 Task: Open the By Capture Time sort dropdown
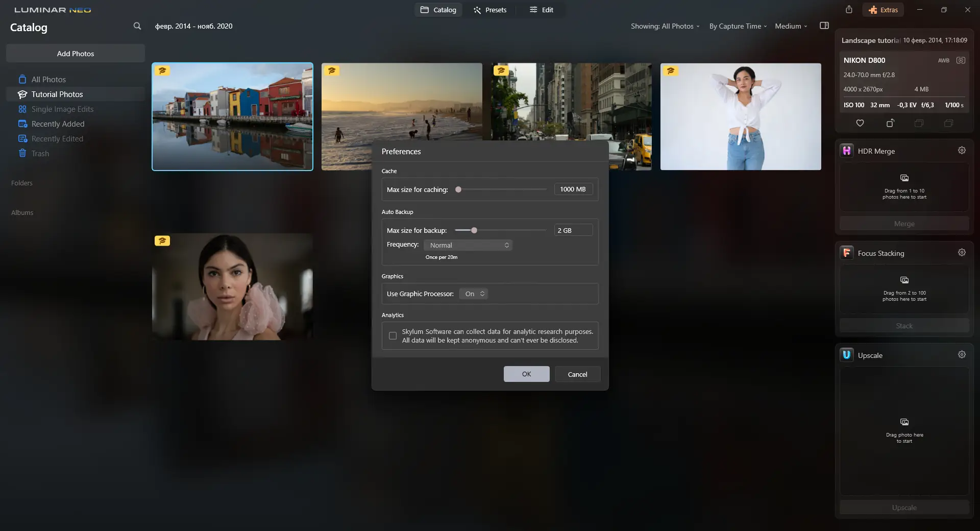pos(738,26)
